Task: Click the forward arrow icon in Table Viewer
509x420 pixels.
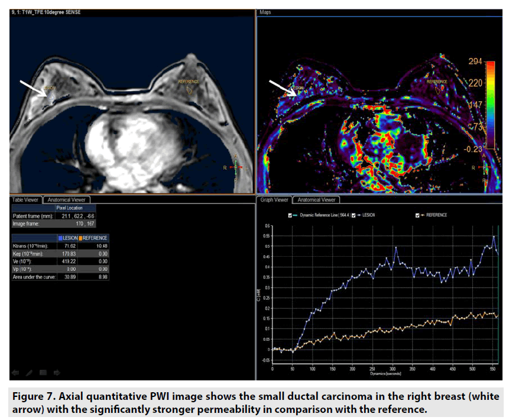Action: 57,373
